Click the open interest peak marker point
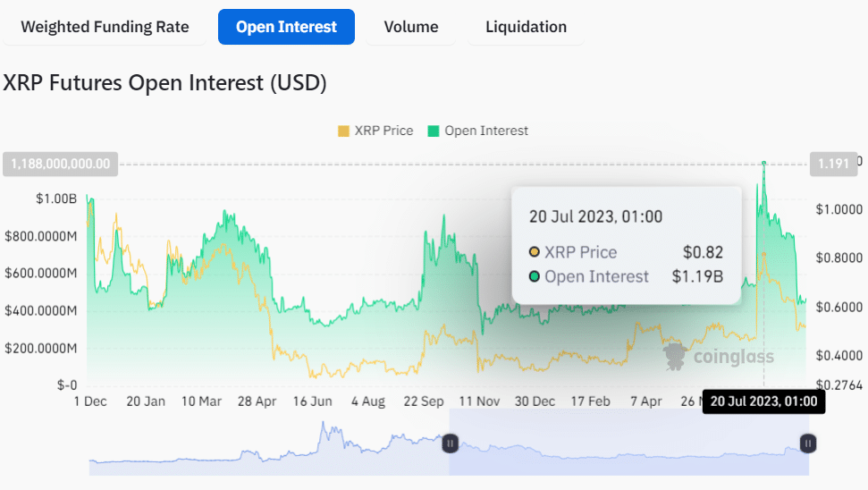Image resolution: width=868 pixels, height=490 pixels. (x=764, y=164)
